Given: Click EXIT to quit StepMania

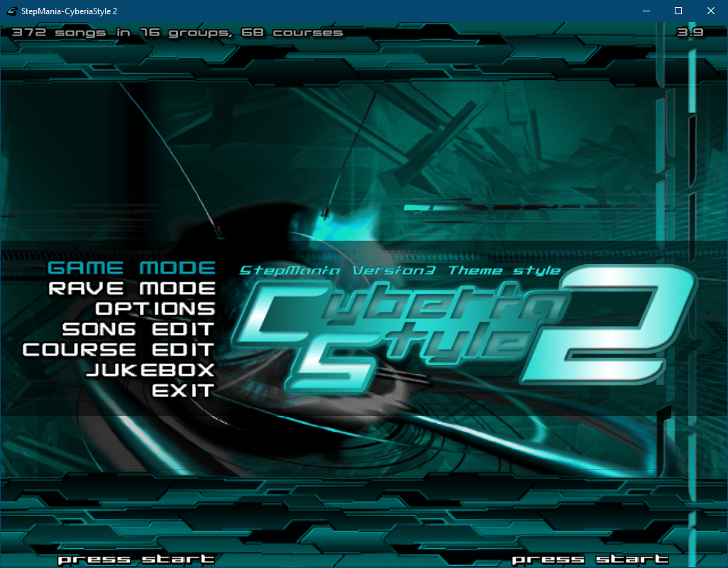Looking at the screenshot, I should tap(182, 390).
